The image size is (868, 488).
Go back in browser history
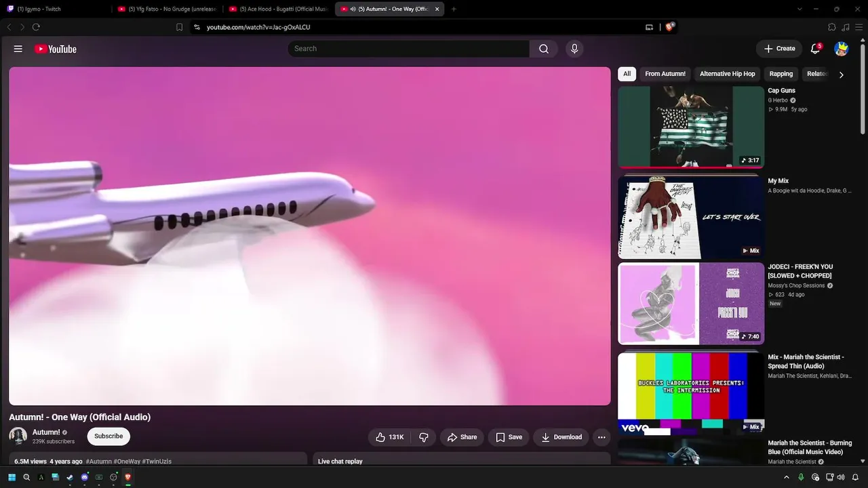(9, 27)
